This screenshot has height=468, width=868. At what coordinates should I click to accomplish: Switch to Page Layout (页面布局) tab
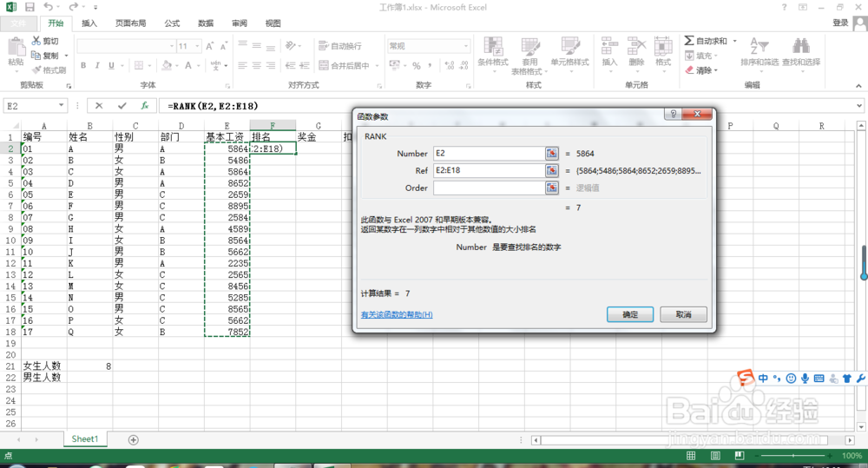pos(131,23)
